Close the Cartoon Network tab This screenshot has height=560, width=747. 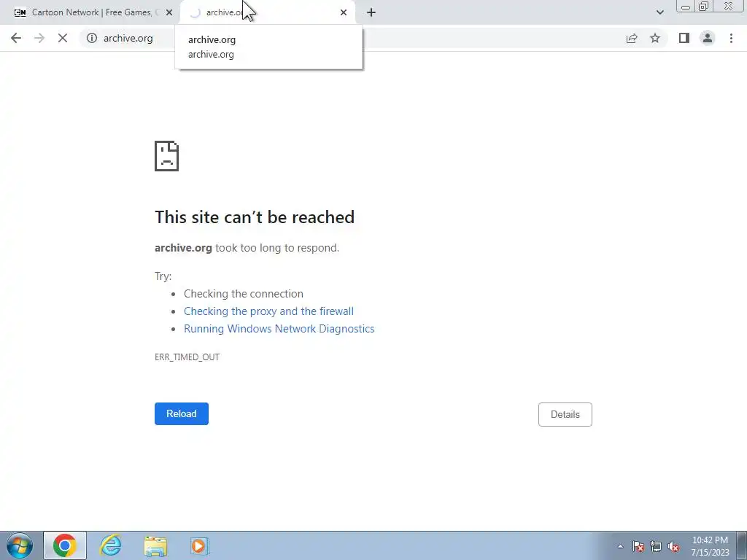pos(169,12)
